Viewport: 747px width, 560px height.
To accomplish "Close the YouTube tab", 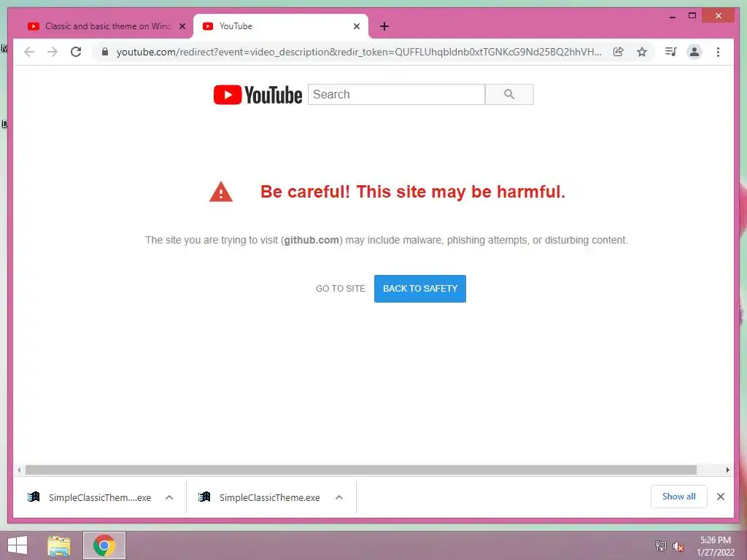I will [x=356, y=26].
